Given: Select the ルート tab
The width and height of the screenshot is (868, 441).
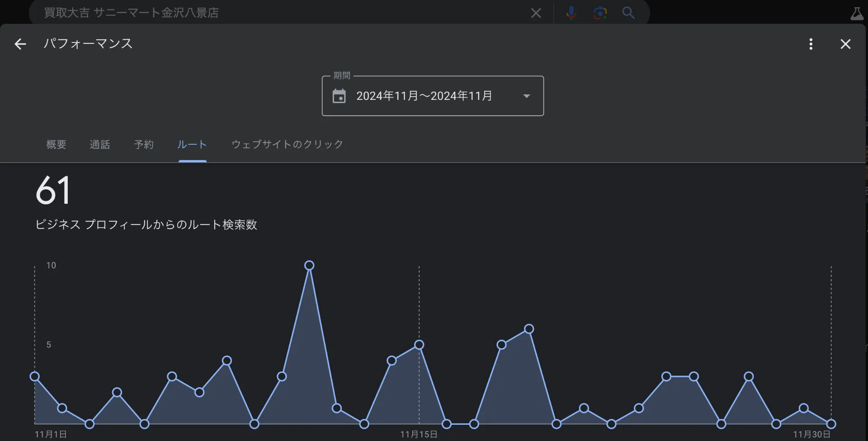Looking at the screenshot, I should tap(192, 145).
